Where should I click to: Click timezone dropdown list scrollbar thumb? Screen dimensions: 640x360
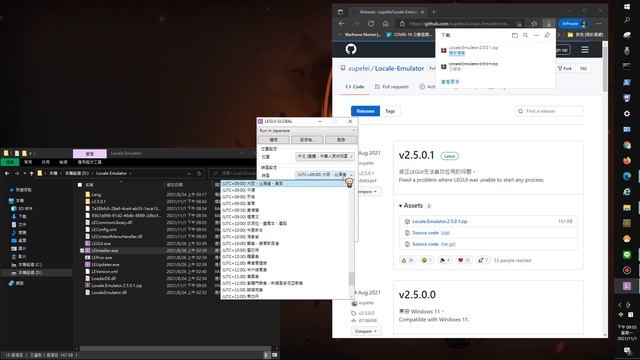[351, 279]
